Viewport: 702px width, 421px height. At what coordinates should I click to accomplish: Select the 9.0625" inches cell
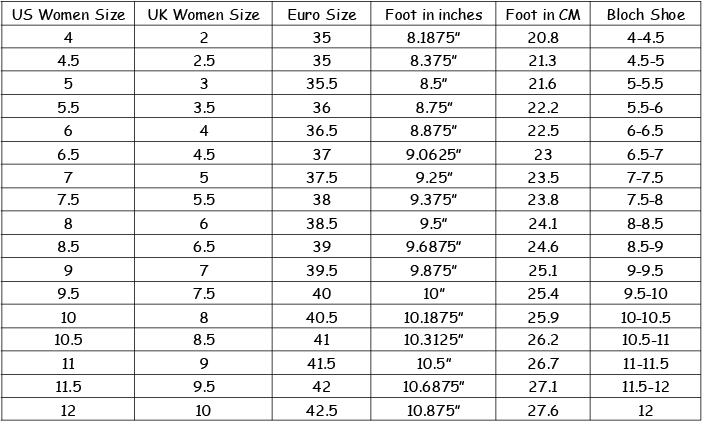(x=433, y=154)
